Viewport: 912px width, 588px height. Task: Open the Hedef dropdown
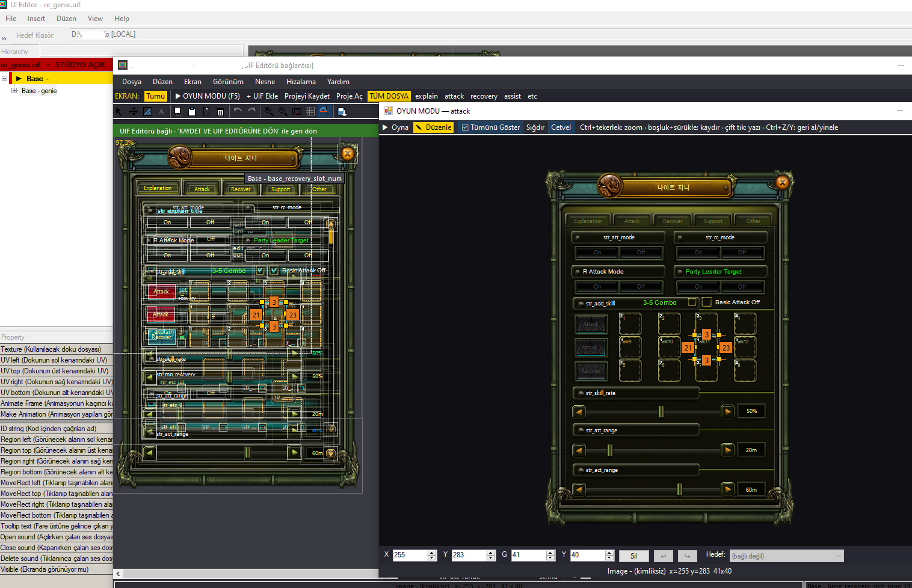(786, 556)
